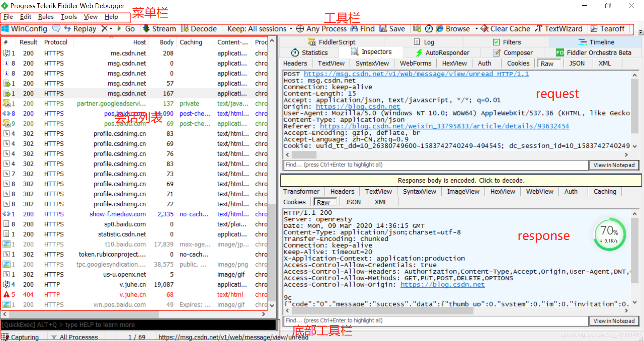Open the TextWizard tool
Image resolution: width=644 pixels, height=341 pixels.
click(x=558, y=29)
